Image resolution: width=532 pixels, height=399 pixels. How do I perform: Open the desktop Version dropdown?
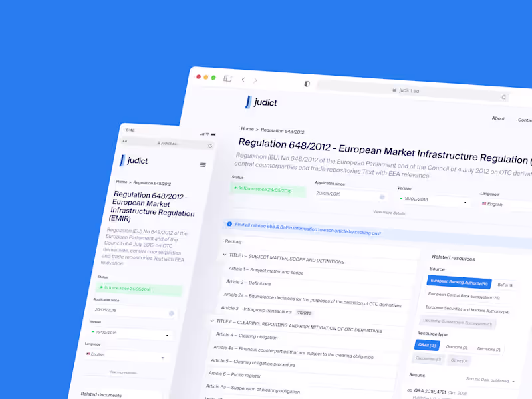434,201
